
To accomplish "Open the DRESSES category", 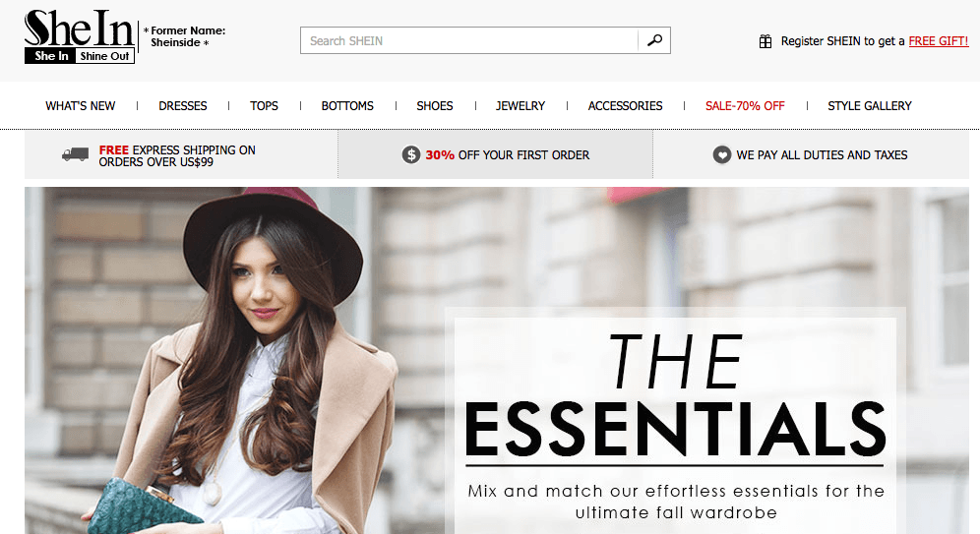I will click(182, 106).
